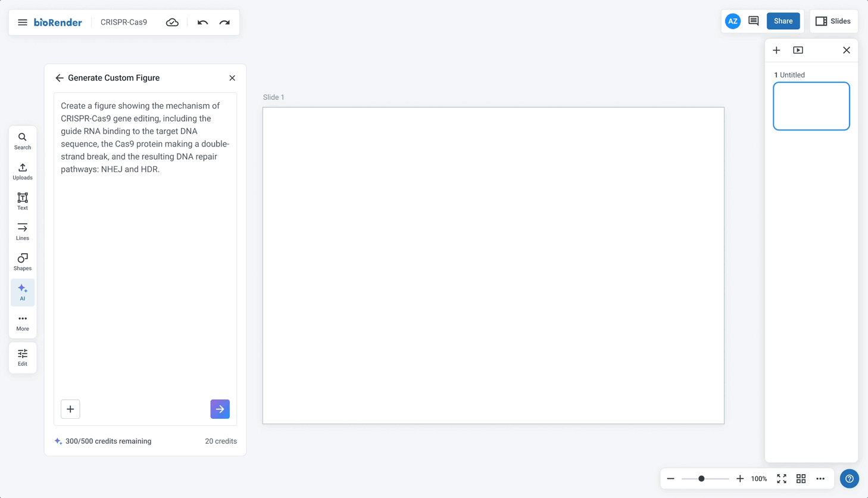Click the undo arrow
This screenshot has width=868, height=498.
coord(202,23)
